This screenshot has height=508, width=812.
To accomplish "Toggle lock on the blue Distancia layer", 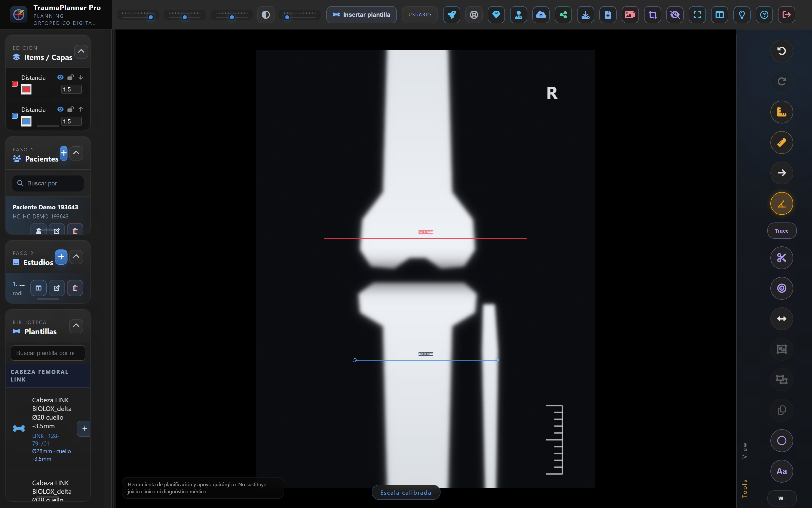I will click(x=71, y=109).
